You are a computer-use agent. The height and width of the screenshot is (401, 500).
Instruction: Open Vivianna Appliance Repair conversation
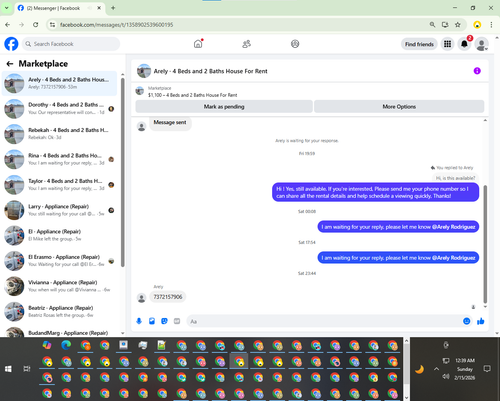[59, 286]
